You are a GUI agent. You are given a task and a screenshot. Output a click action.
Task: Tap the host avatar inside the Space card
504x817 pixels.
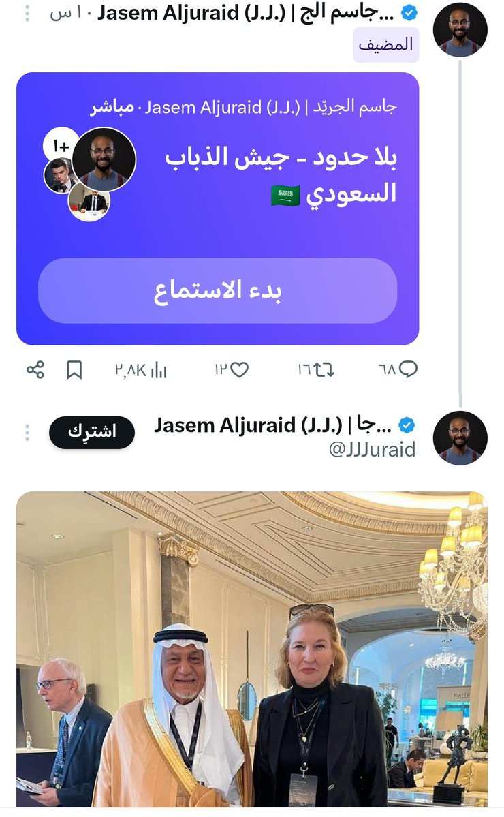click(104, 160)
